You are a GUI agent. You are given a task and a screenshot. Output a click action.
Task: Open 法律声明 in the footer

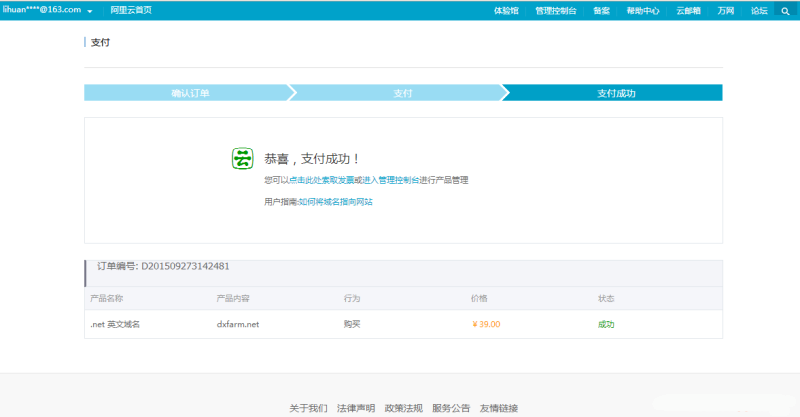coord(356,408)
